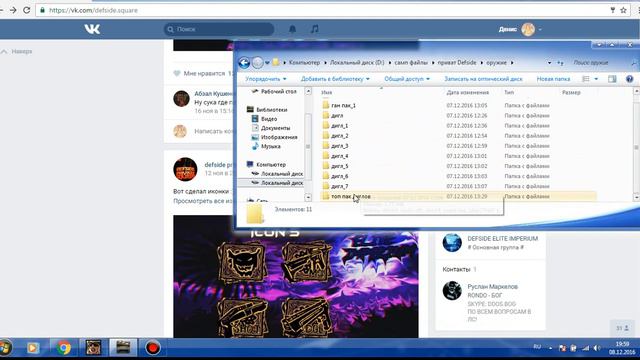Click navigation pane scroll up arrow
The image size is (640, 360).
308,91
